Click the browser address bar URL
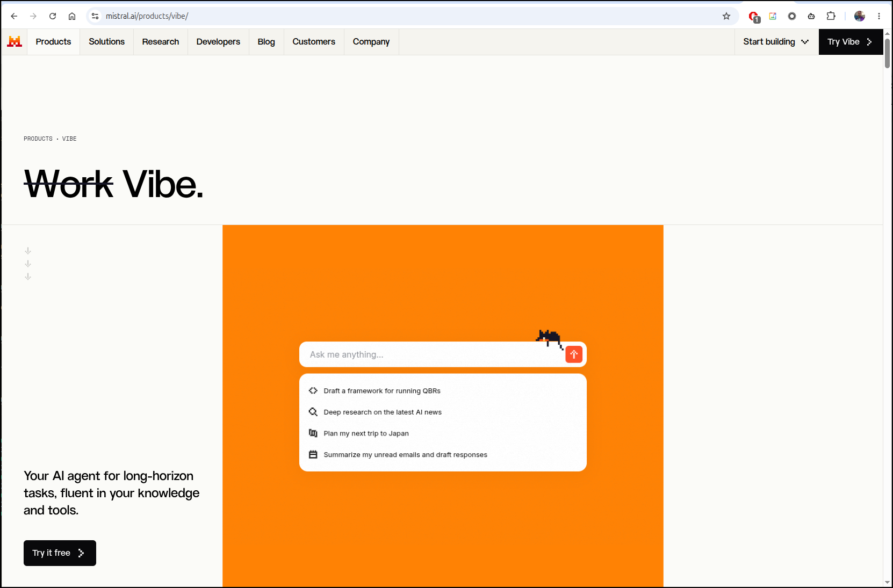Viewport: 893px width, 588px height. point(147,16)
